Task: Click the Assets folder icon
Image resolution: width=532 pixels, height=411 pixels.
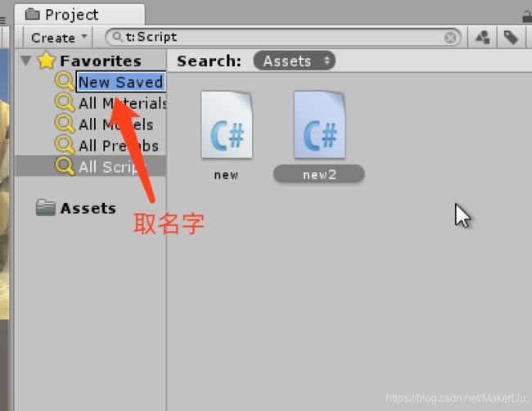Action: tap(46, 207)
